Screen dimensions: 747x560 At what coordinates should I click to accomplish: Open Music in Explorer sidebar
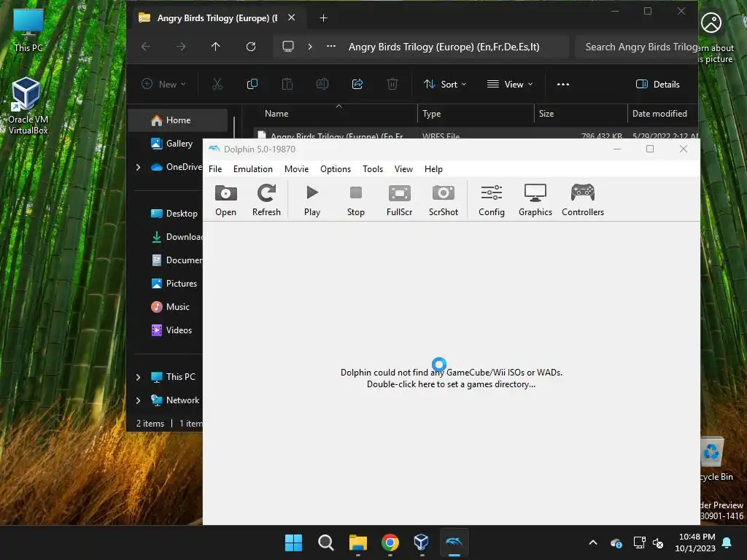170,307
